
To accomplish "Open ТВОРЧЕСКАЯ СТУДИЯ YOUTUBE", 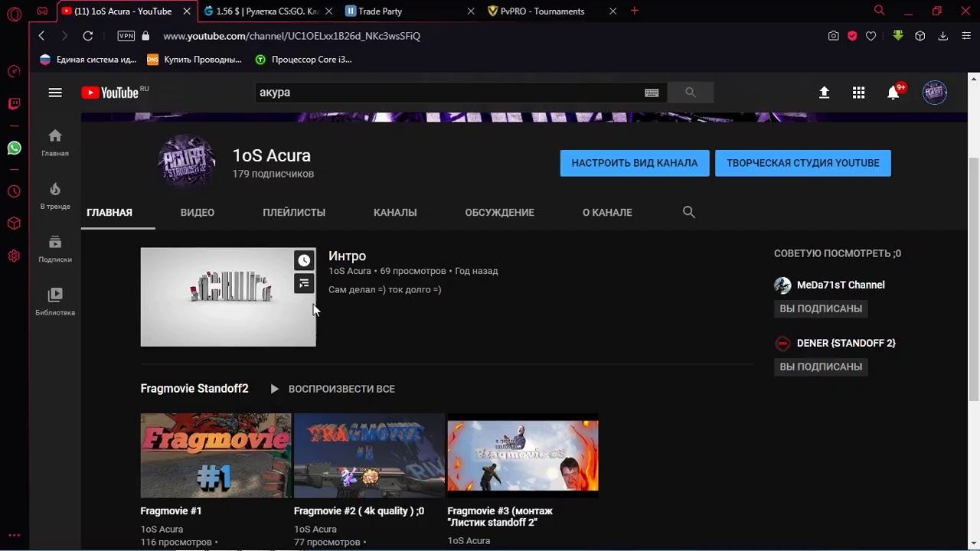I will pyautogui.click(x=803, y=163).
